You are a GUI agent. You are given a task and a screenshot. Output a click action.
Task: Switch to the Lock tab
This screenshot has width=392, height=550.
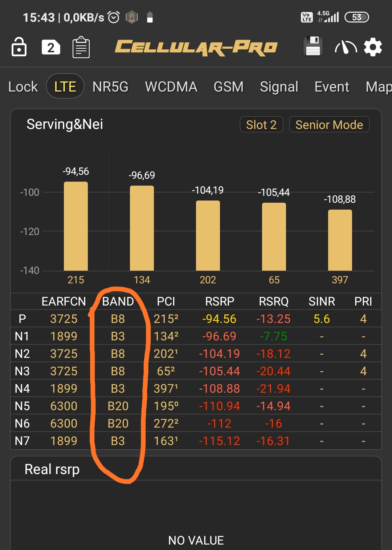23,87
